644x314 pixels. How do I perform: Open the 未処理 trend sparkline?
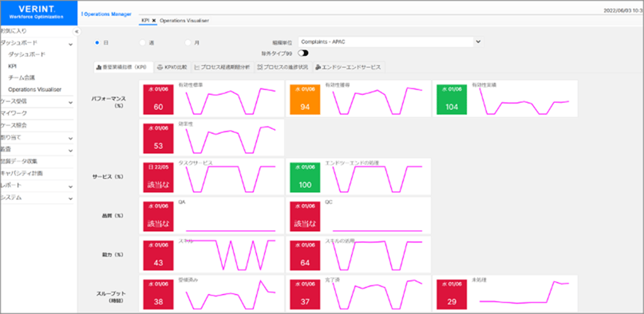pos(524,292)
